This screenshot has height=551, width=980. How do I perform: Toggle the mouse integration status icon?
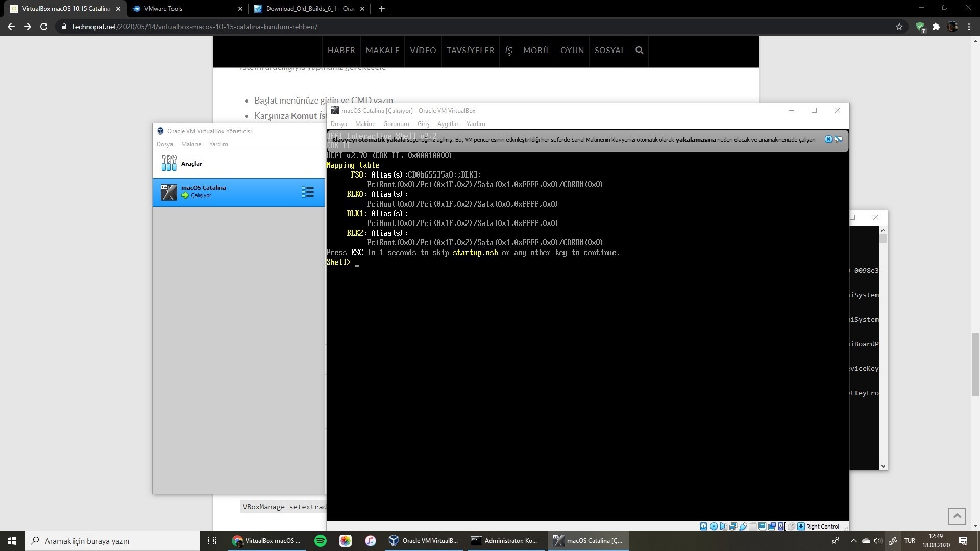[x=791, y=527]
